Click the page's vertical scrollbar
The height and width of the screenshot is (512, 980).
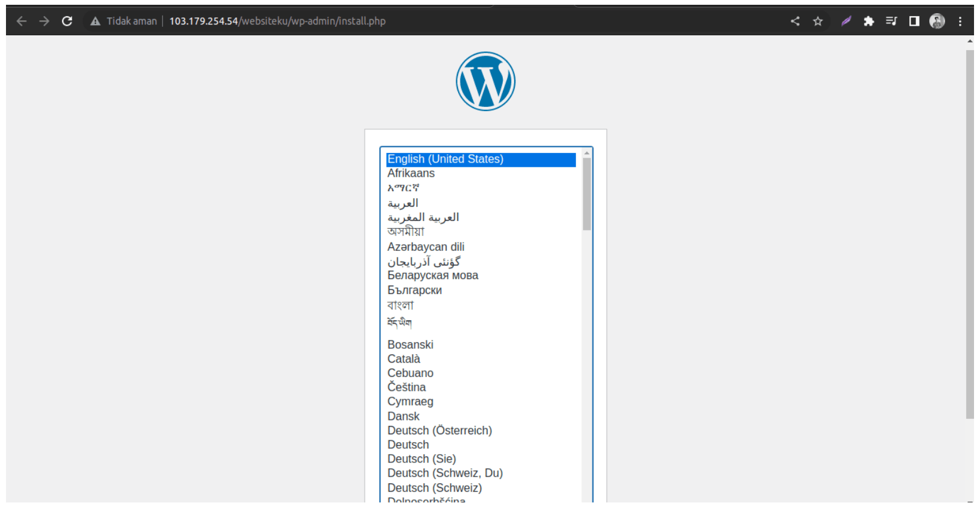click(x=969, y=233)
